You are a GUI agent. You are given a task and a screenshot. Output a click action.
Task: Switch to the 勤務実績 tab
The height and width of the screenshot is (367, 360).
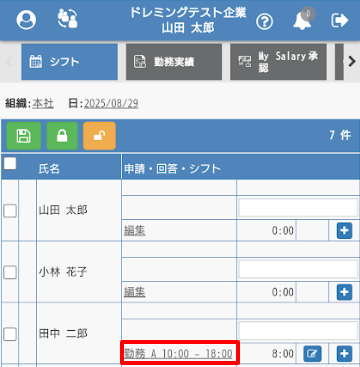[174, 62]
